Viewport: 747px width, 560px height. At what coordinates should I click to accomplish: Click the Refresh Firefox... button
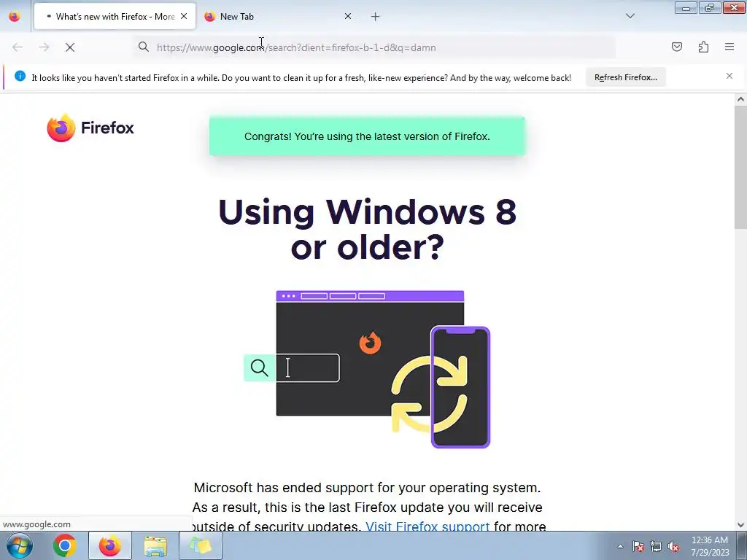point(625,77)
